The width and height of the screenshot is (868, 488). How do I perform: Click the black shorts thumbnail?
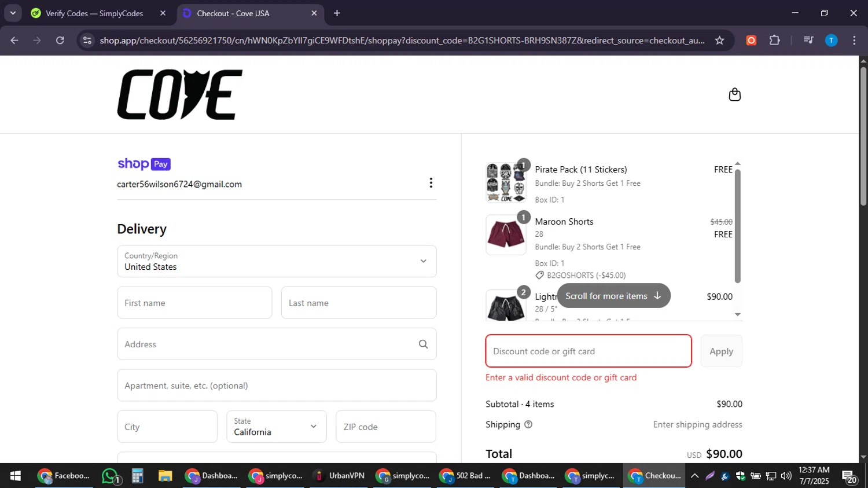tap(506, 306)
